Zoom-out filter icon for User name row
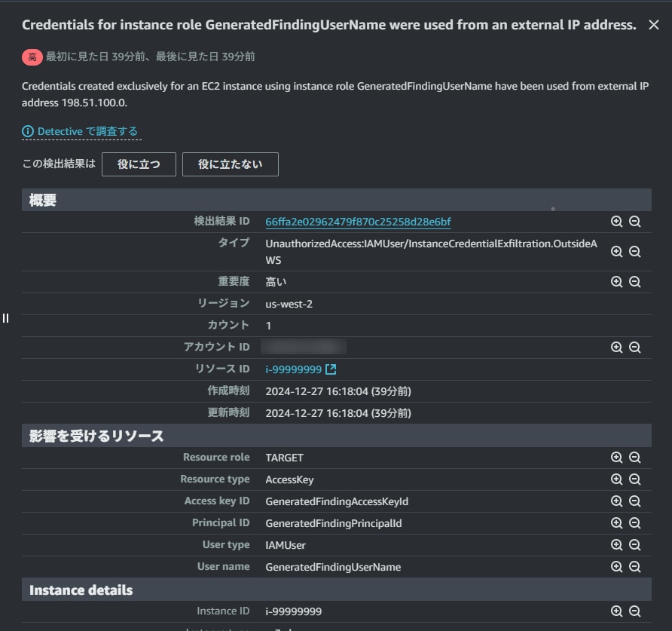 (634, 567)
